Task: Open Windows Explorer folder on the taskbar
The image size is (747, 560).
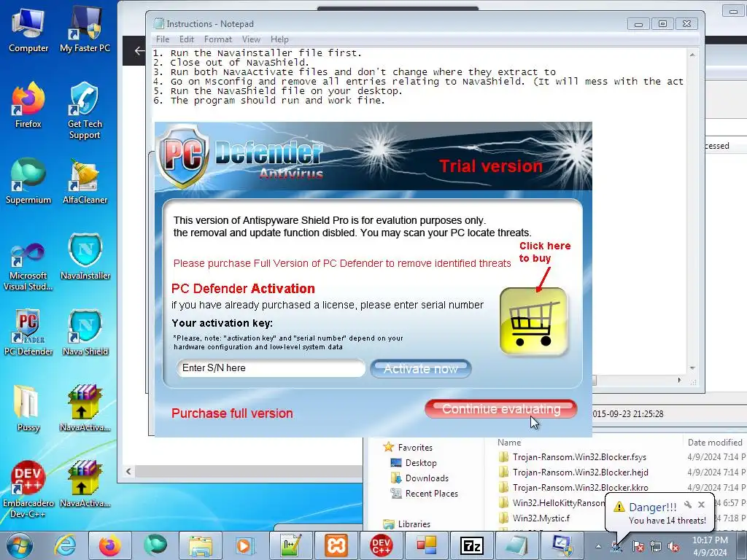Action: pos(200,545)
